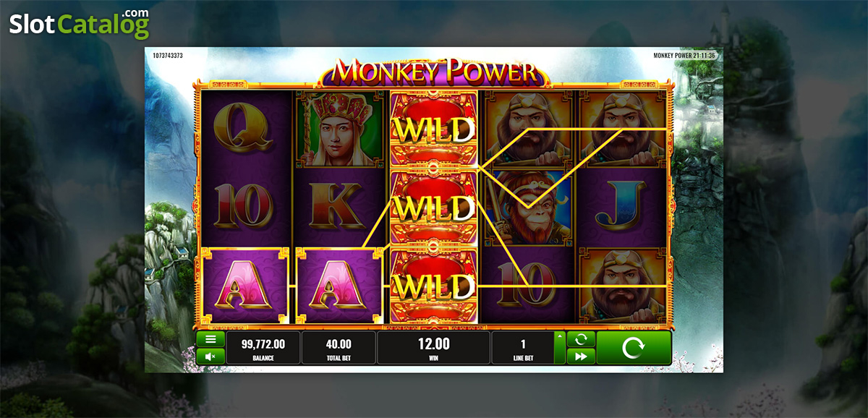Click the Q symbol on first reel
This screenshot has width=868, height=418.
tap(245, 131)
